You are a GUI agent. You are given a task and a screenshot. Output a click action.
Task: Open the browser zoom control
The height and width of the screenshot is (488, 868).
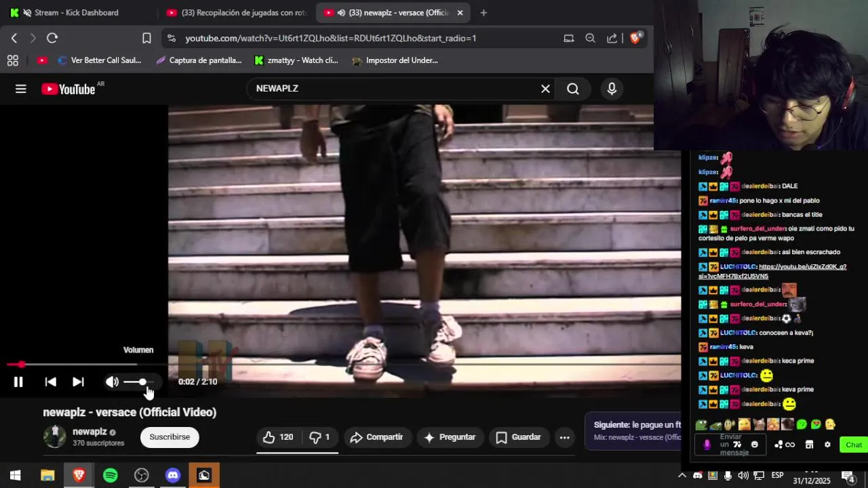[x=590, y=38]
